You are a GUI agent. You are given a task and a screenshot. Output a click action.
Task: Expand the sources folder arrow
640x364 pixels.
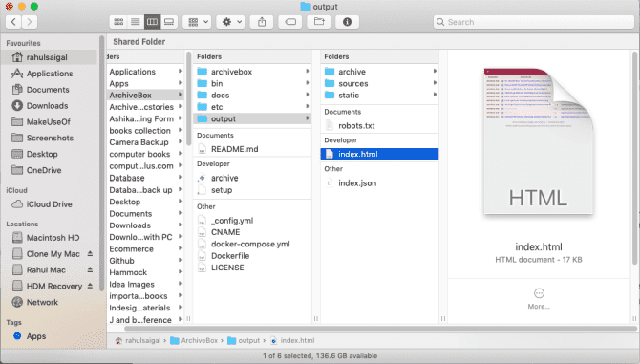point(435,83)
